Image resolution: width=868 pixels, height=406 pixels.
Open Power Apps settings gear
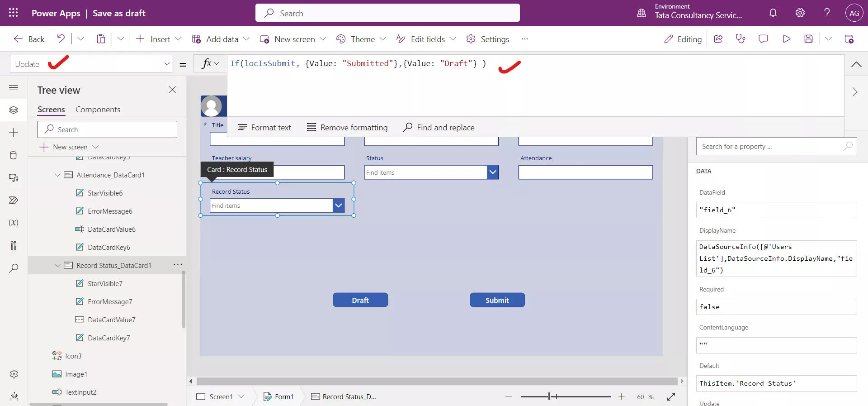800,13
